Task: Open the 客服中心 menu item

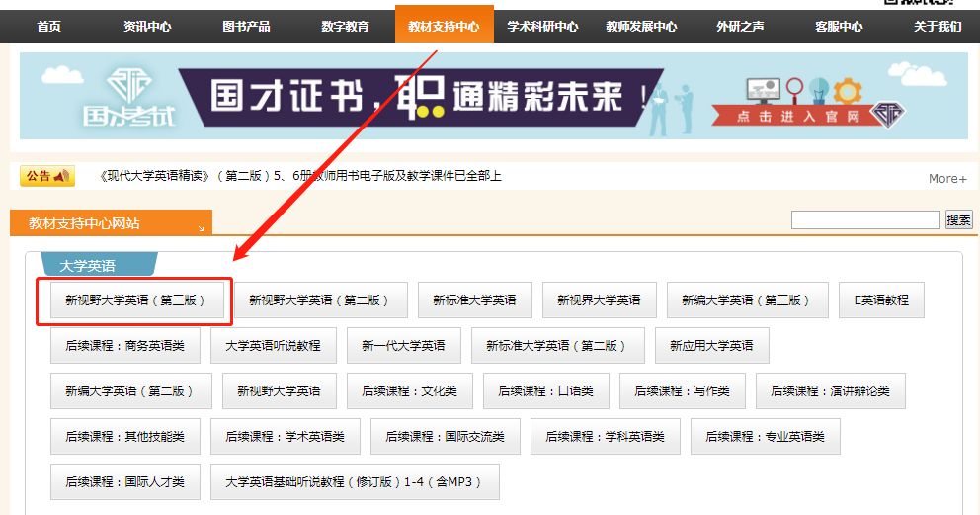Action: 839,27
